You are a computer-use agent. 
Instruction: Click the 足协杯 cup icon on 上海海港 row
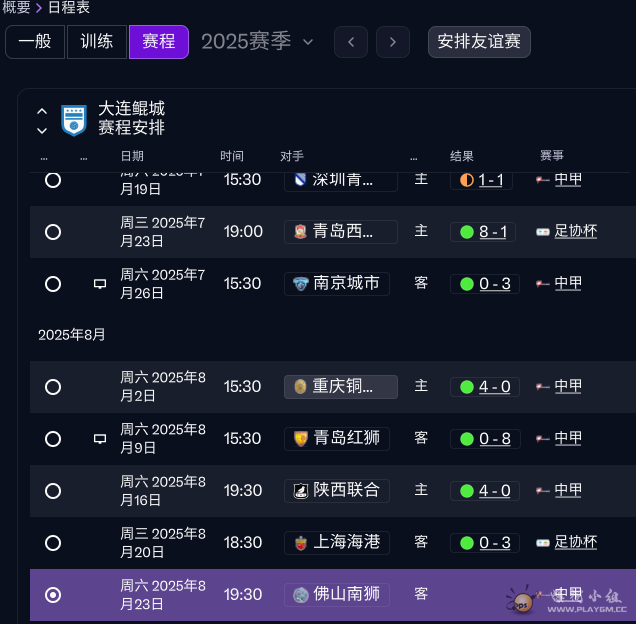(x=543, y=543)
